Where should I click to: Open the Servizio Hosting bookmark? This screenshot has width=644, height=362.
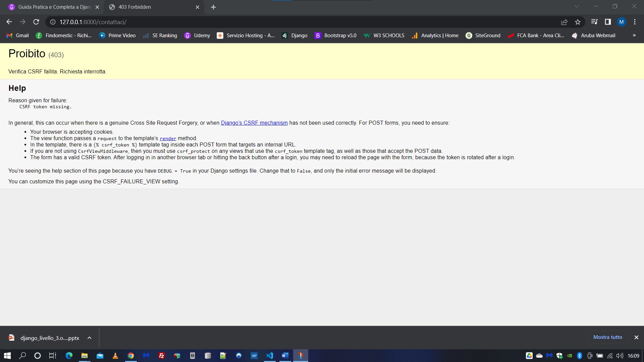click(x=246, y=36)
